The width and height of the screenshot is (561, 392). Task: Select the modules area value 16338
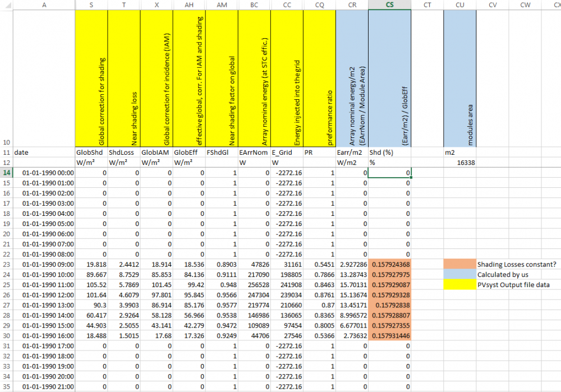pyautogui.click(x=459, y=163)
